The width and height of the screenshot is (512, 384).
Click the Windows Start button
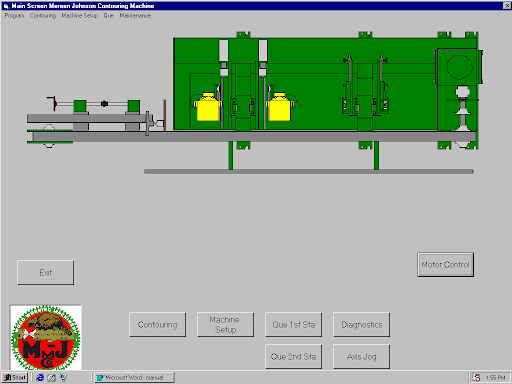[x=15, y=378]
